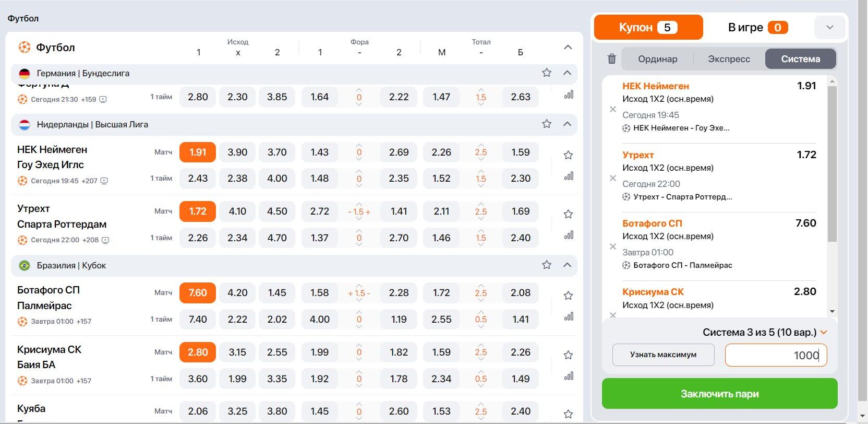
Task: Open broadcast icon next to +208
Action: tap(105, 240)
